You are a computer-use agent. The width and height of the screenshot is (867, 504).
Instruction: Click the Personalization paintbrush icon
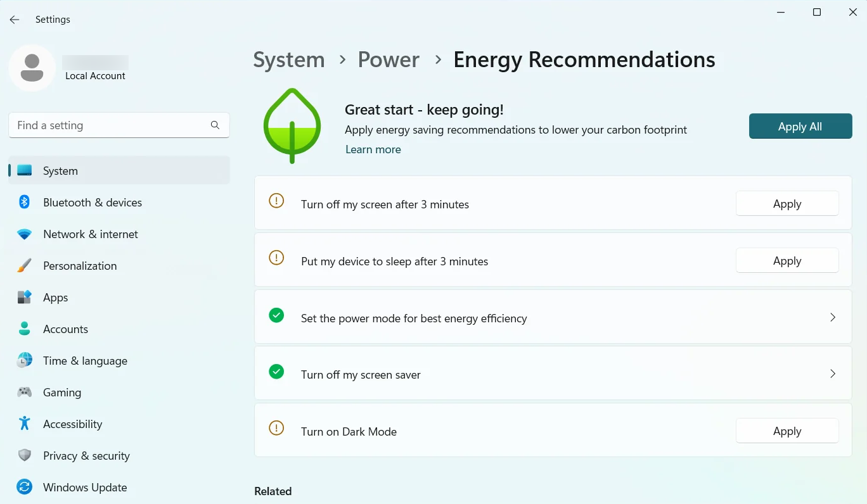coord(24,266)
